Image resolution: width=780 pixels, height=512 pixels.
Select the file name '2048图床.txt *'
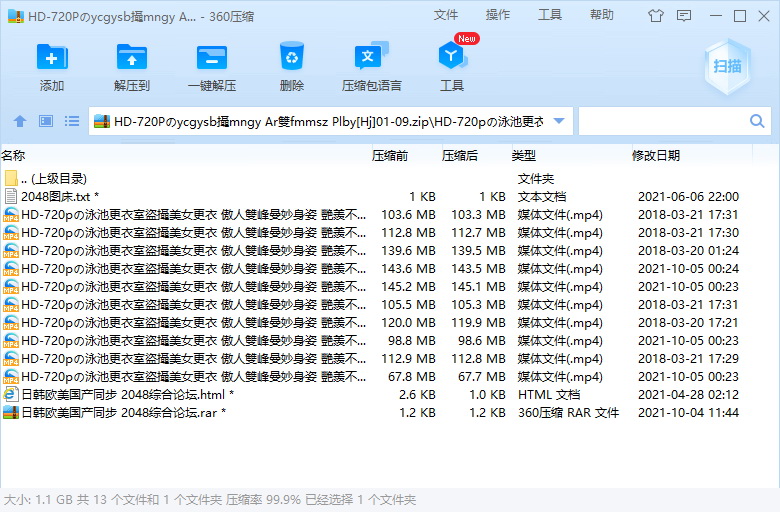coord(60,197)
